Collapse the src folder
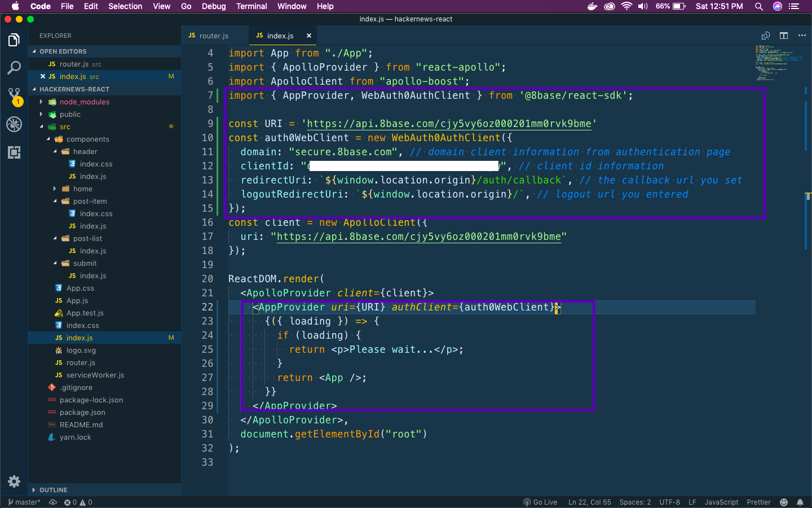 104,126
